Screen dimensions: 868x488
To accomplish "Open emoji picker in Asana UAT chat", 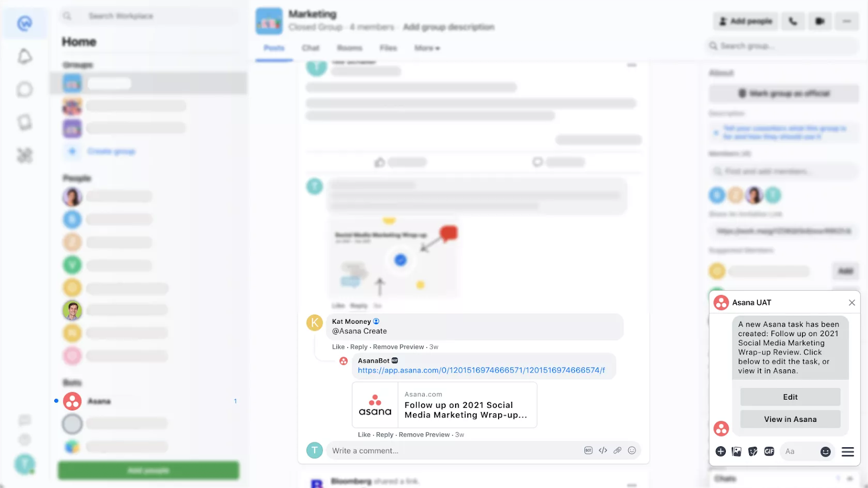I will click(x=826, y=452).
